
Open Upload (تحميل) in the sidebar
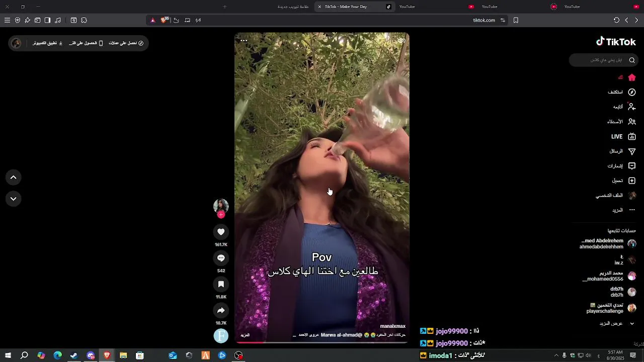pos(624,180)
